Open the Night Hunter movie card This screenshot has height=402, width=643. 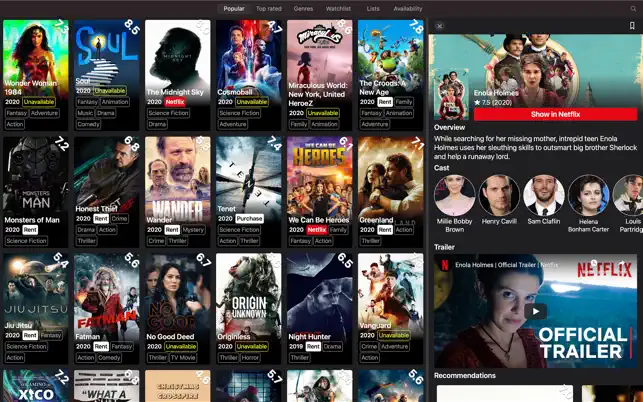tap(319, 308)
